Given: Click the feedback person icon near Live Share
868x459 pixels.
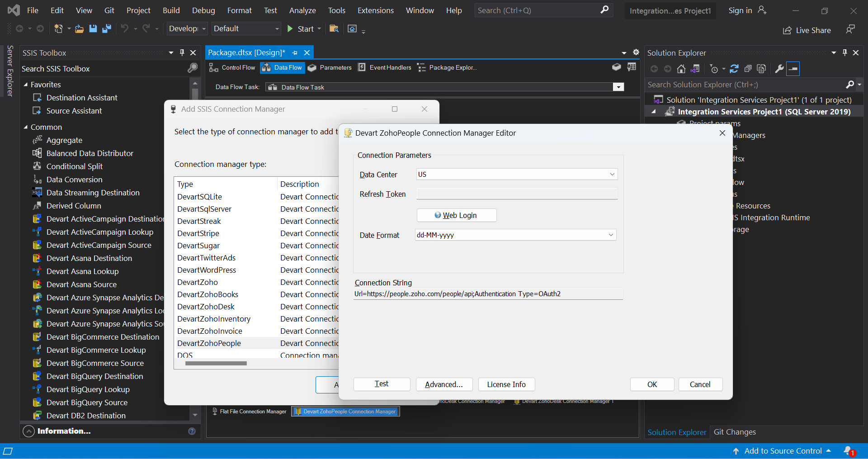Looking at the screenshot, I should pos(850,29).
